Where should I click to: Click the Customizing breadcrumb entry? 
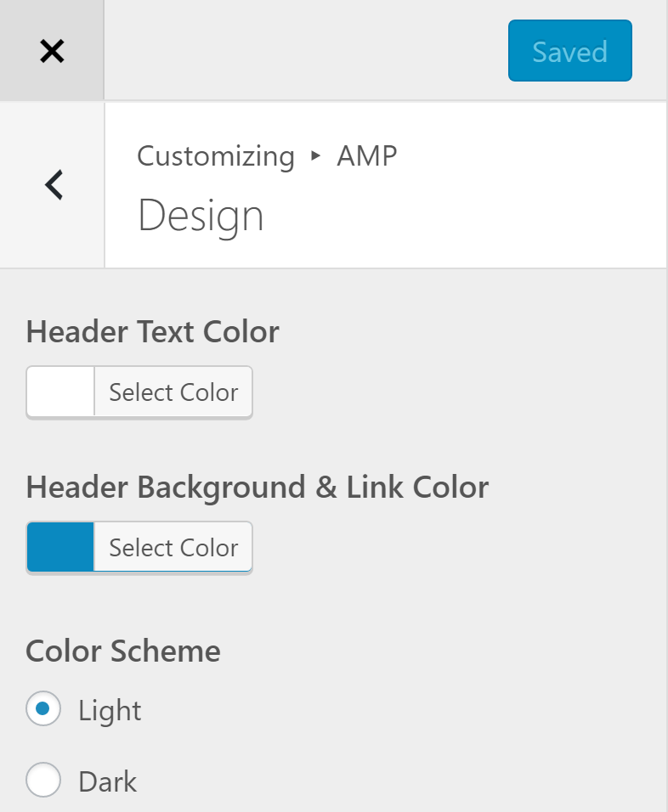[215, 156]
